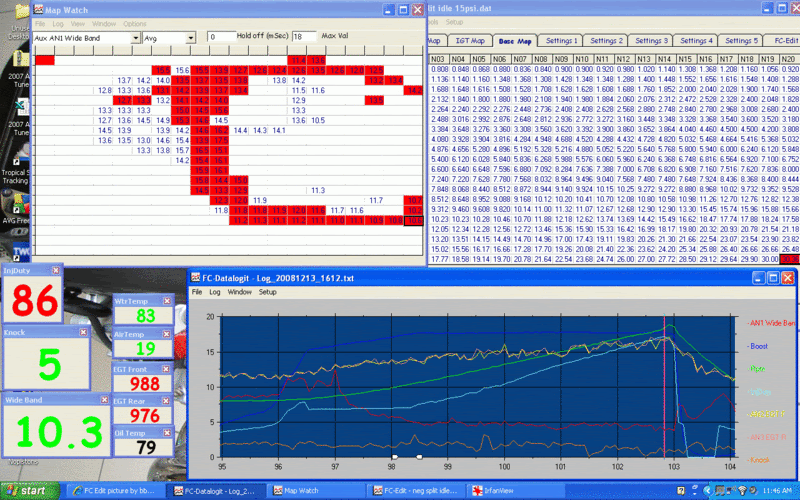800x500 pixels.
Task: Switch to FC-Datalogit Log taskbar button
Action: [217, 491]
